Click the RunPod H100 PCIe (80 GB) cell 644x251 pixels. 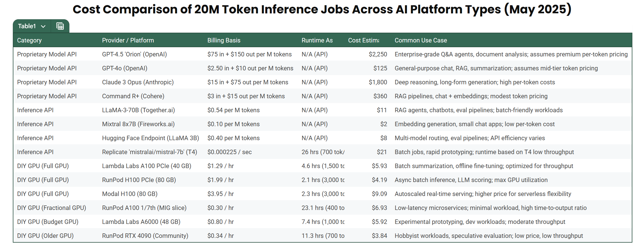point(139,180)
